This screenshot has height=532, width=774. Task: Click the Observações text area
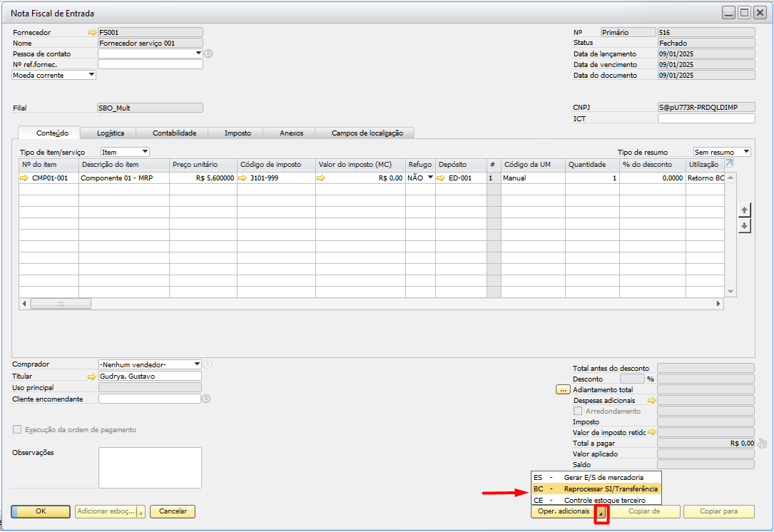coord(150,467)
